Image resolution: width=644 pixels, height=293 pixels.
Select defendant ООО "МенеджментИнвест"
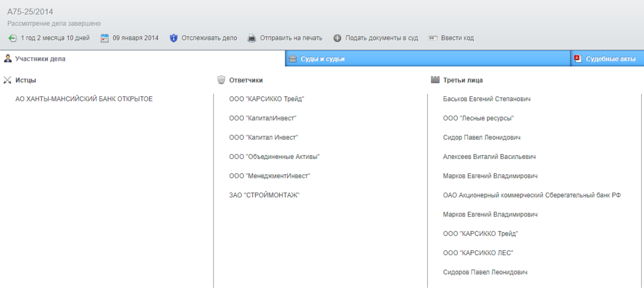point(270,176)
